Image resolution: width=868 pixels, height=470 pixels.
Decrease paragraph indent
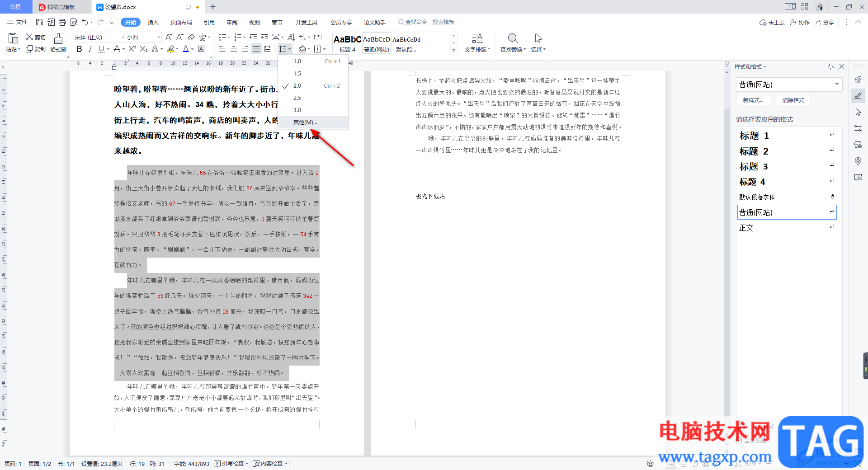[x=253, y=37]
